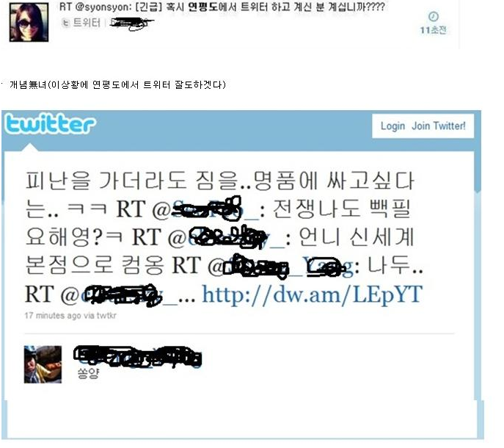Image resolution: width=504 pixels, height=448 pixels.
Task: Click the Twitter logo
Action: [50, 123]
